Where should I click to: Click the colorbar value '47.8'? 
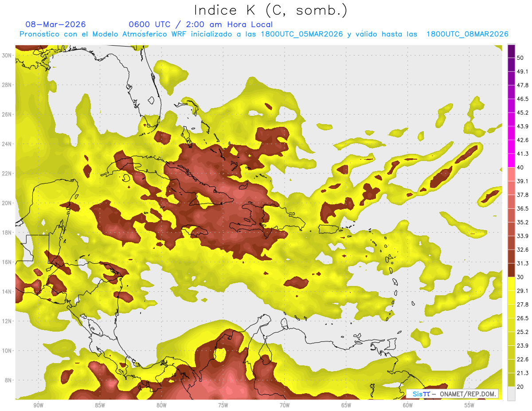click(523, 85)
